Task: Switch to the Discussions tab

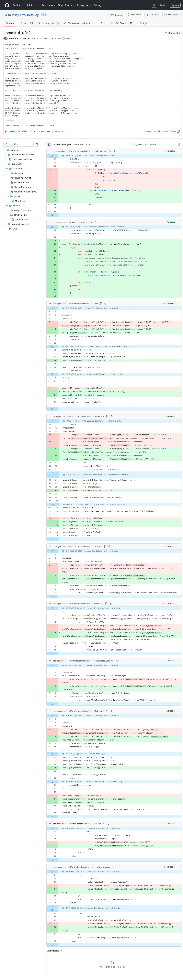Action: (71, 23)
